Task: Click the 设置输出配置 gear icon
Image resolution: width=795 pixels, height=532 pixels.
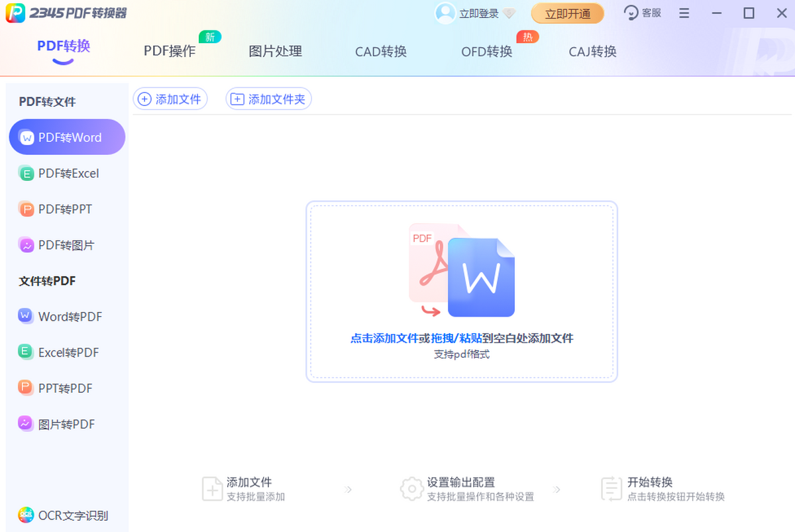Action: [x=411, y=489]
